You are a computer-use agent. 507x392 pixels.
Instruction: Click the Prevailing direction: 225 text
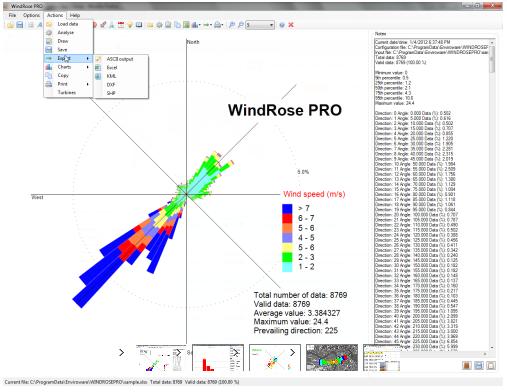(296, 331)
